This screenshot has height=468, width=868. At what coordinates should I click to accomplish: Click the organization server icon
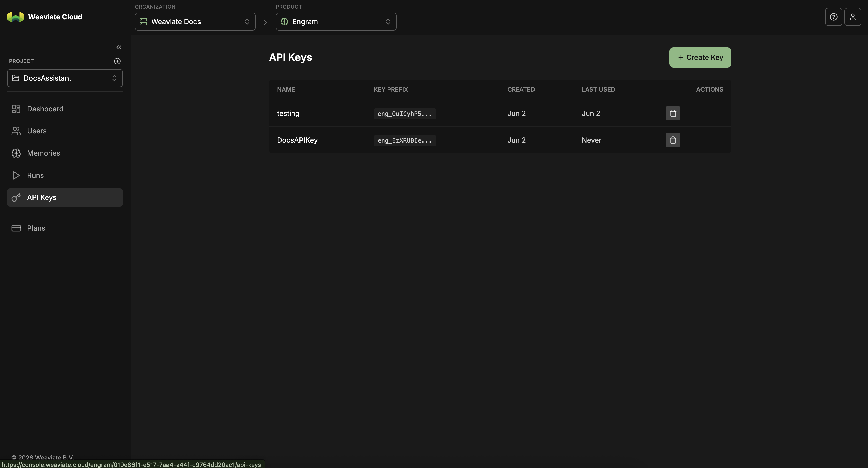pos(143,22)
